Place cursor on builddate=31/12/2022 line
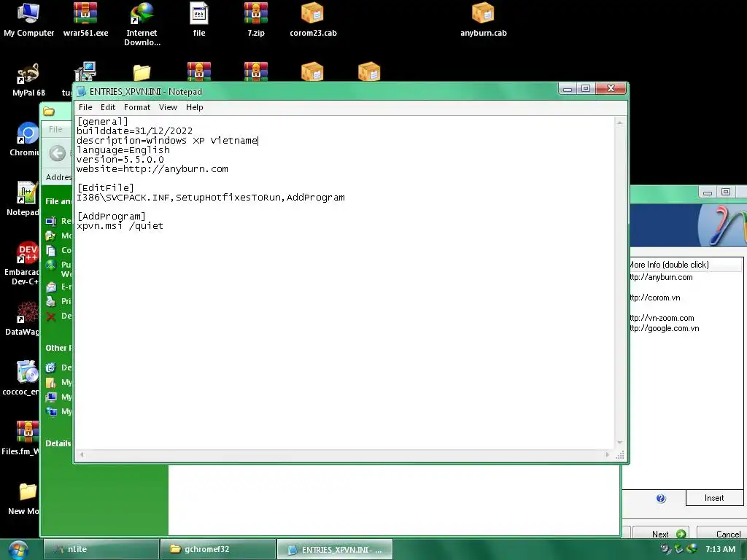This screenshot has height=560, width=747. tap(134, 131)
